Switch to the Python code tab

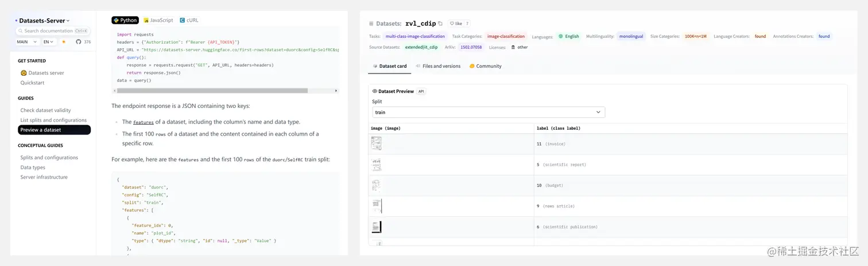click(125, 20)
